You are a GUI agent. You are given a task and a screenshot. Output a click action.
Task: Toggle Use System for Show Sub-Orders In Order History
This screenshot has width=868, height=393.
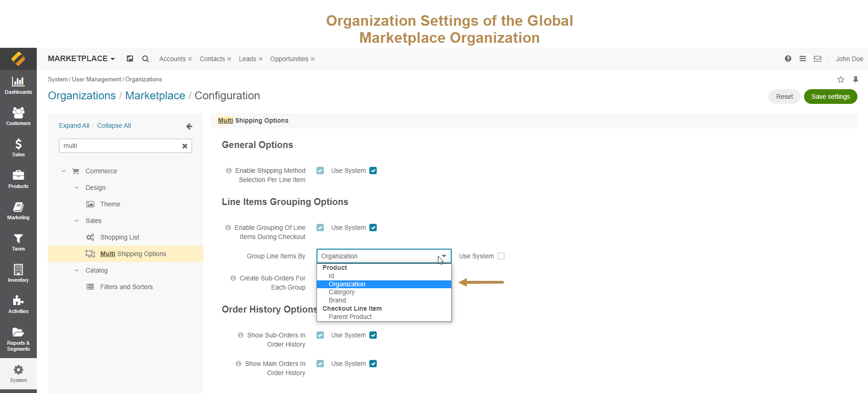(x=373, y=335)
